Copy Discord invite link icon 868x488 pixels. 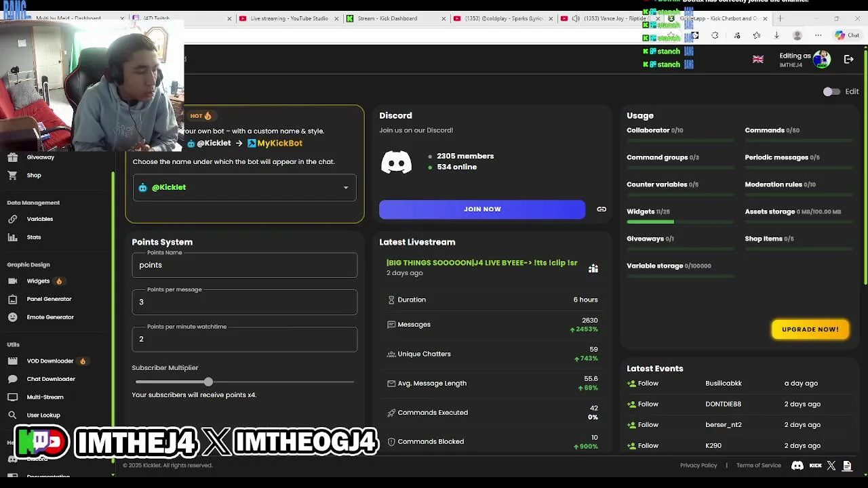(601, 209)
